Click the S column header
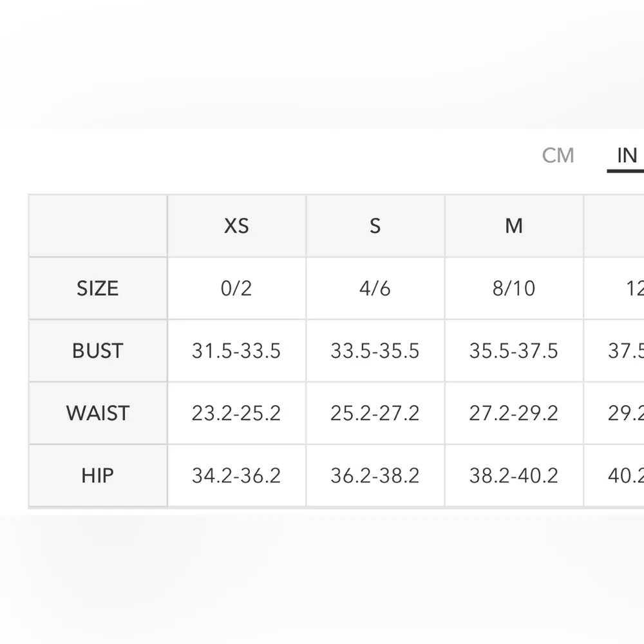This screenshot has height=644, width=644. [375, 226]
